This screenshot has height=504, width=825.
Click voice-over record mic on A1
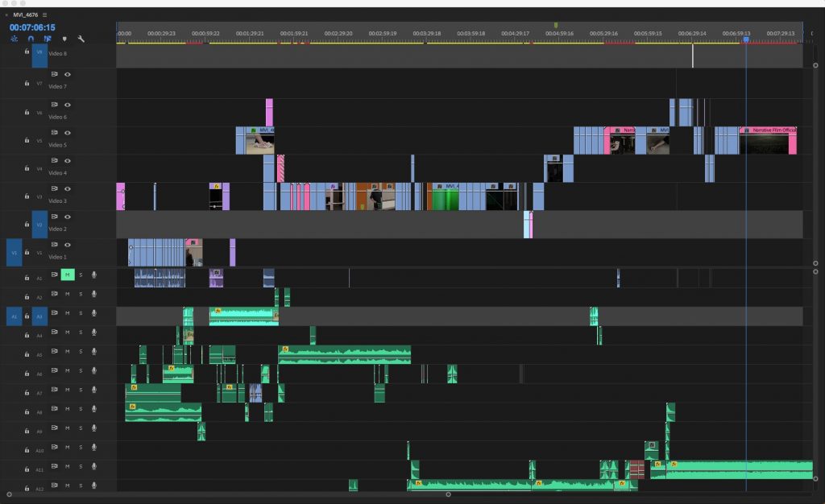93,275
